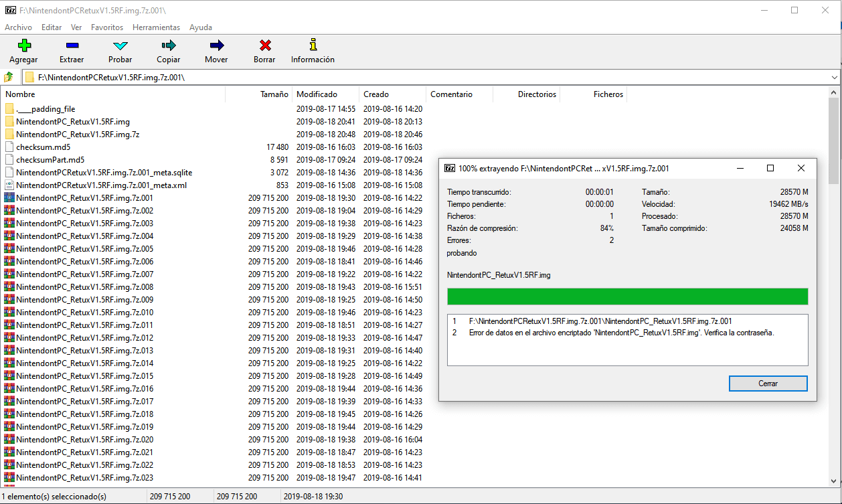Select the 7z.001_meta.xml file icon
Viewport: 842px width, 504px height.
pyautogui.click(x=9, y=185)
